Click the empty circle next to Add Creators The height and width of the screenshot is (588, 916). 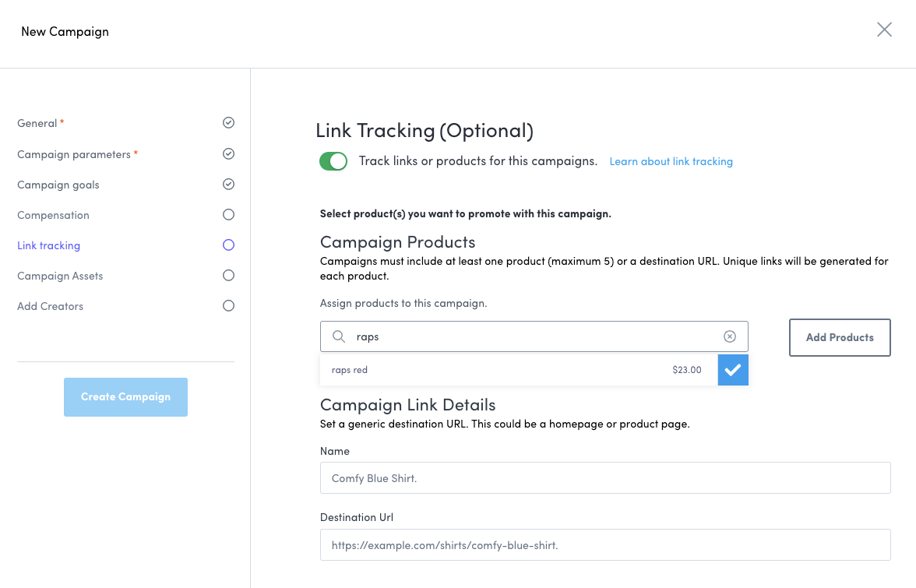tap(228, 305)
